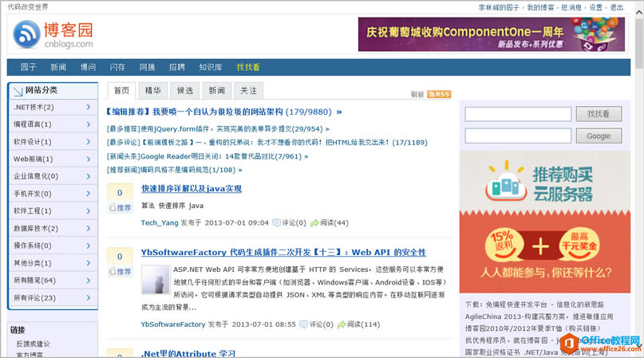Click the 找找看 search button
The image size is (644, 358).
coord(599,114)
